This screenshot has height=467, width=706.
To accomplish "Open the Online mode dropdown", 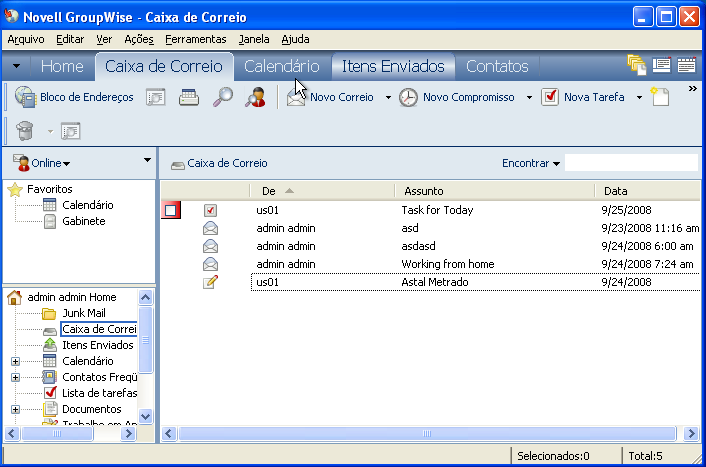I will pyautogui.click(x=42, y=163).
